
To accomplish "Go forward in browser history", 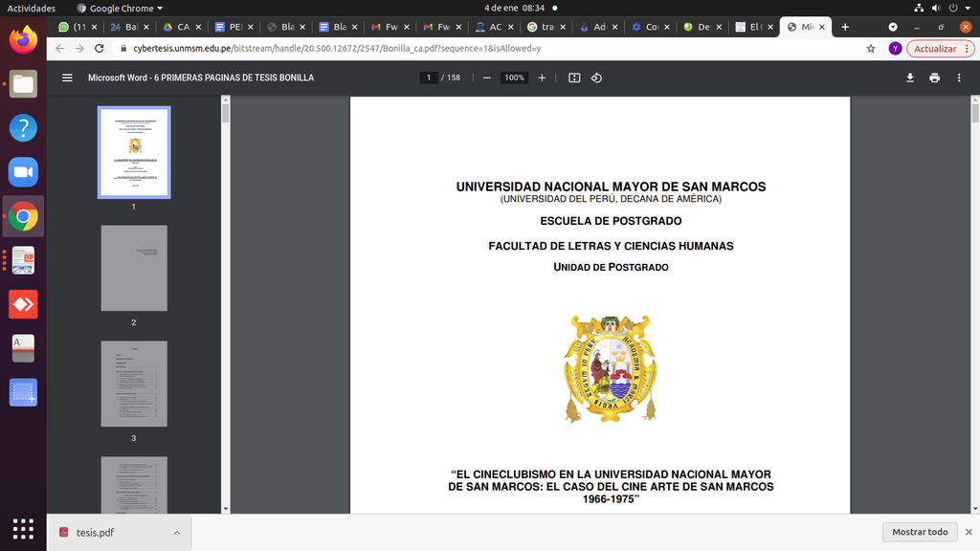I will pyautogui.click(x=79, y=48).
